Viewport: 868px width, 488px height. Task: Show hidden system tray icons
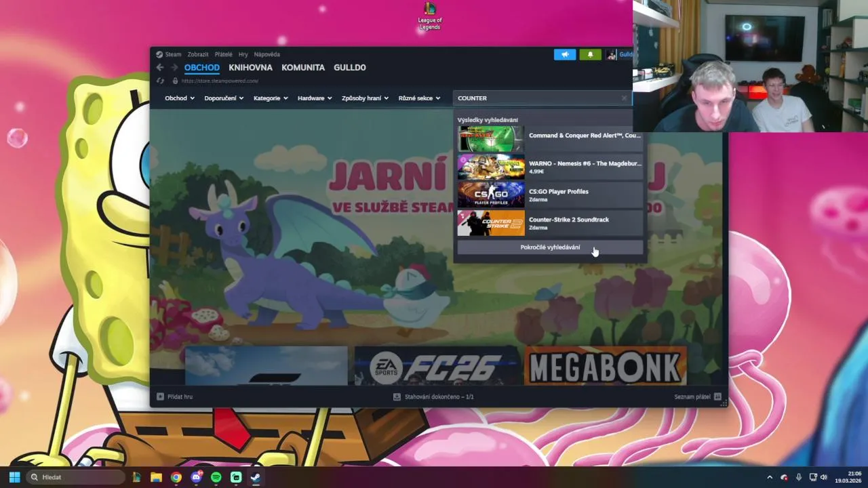[769, 477]
